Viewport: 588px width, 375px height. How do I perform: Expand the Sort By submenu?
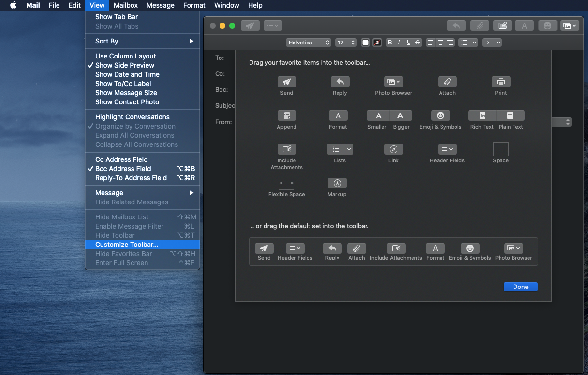[x=142, y=41]
